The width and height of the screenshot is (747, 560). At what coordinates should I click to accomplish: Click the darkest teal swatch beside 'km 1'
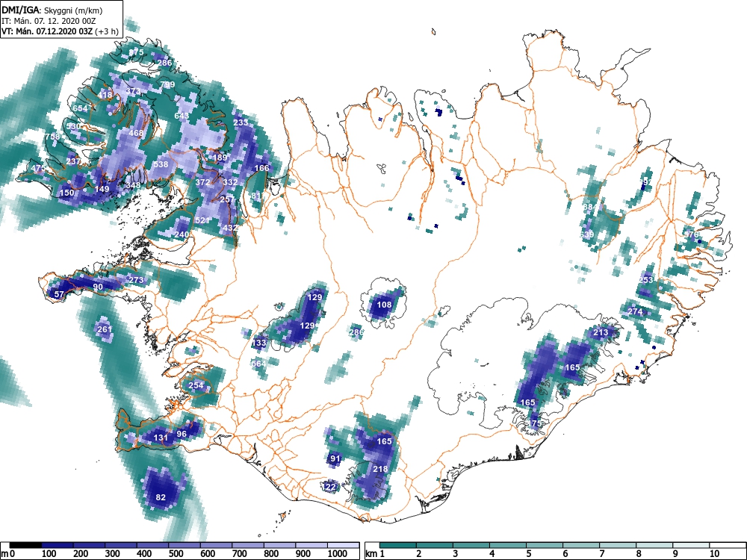(398, 545)
